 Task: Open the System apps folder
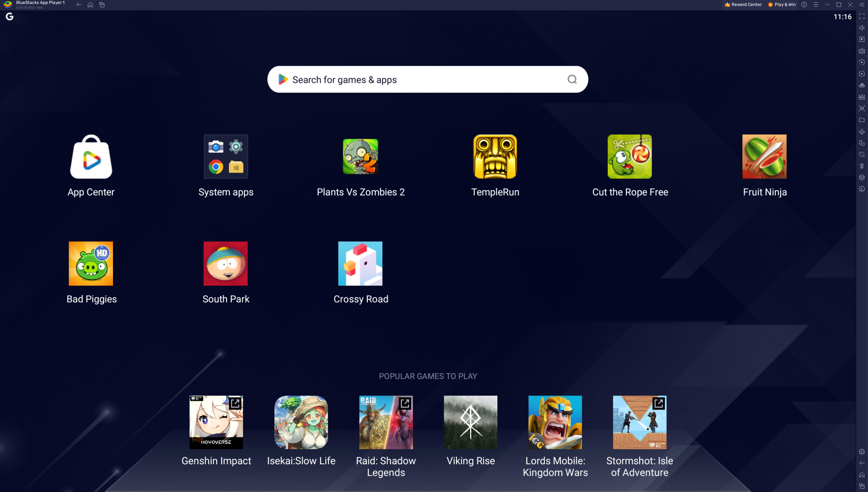coord(226,157)
